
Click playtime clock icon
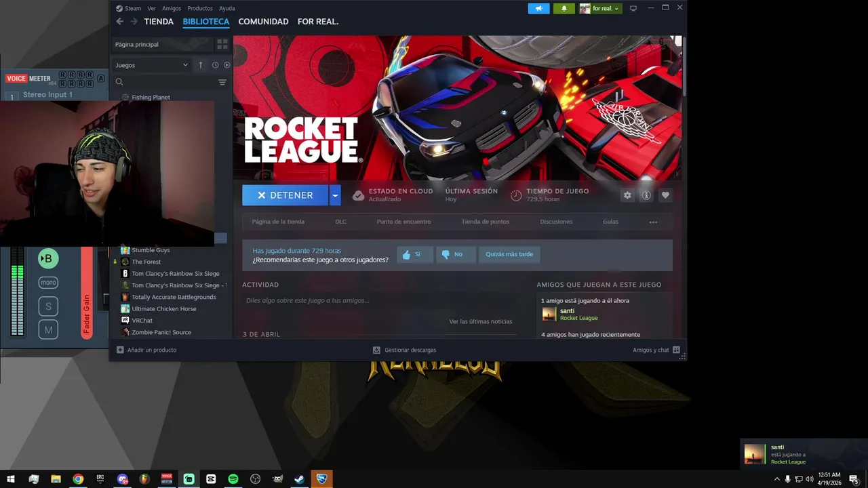[x=516, y=195]
